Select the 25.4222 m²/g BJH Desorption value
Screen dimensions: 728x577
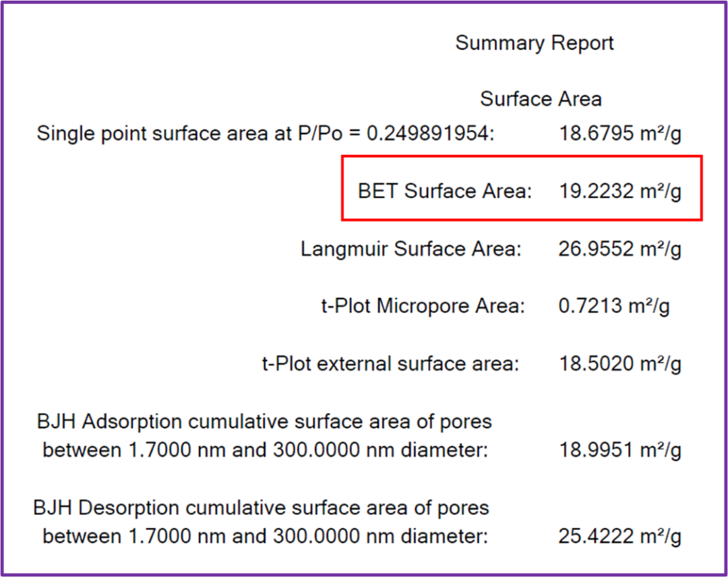(619, 537)
